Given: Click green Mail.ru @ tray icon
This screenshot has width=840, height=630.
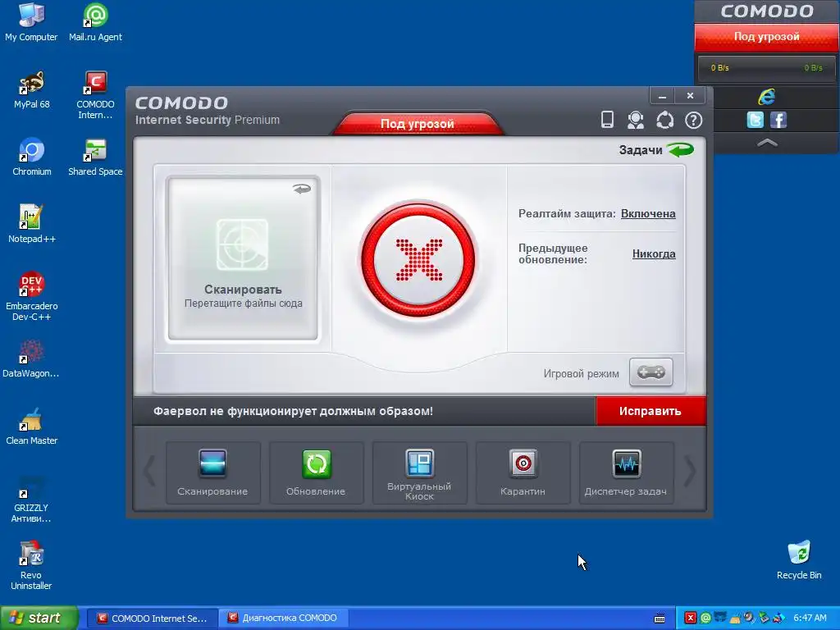Looking at the screenshot, I should tap(705, 619).
